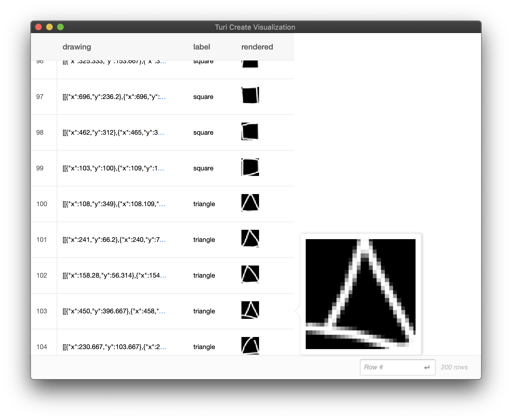Viewport: 512px width, 420px height.
Task: Click the rendered triangle thumbnail in row 104
Action: [250, 346]
